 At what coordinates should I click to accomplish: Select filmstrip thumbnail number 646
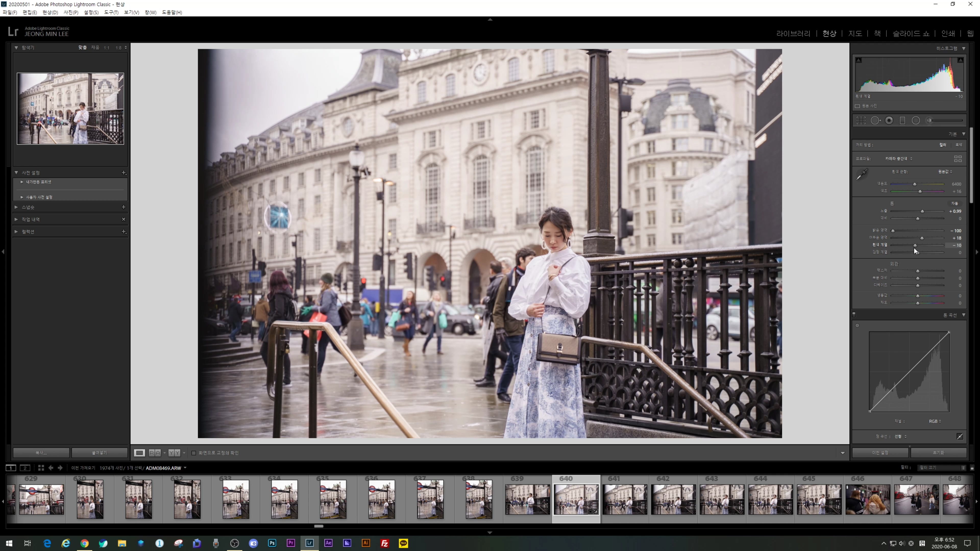pyautogui.click(x=868, y=499)
